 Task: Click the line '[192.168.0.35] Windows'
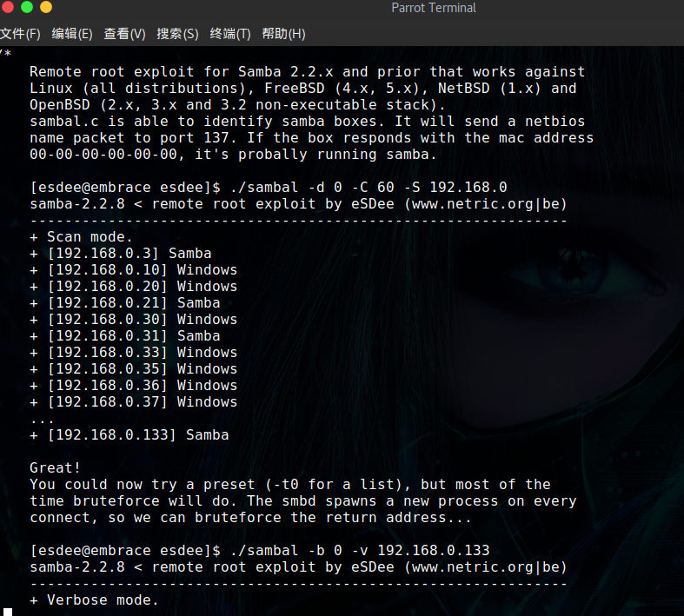pyautogui.click(x=134, y=368)
